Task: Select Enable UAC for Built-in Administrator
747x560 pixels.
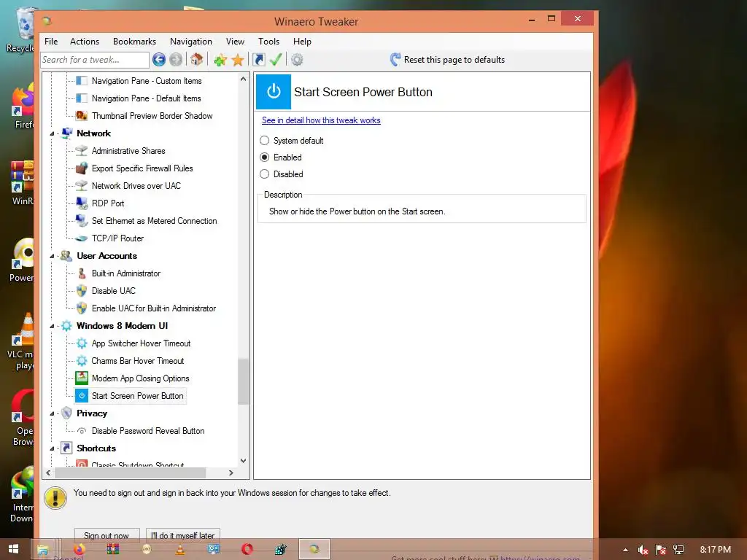Action: point(154,308)
